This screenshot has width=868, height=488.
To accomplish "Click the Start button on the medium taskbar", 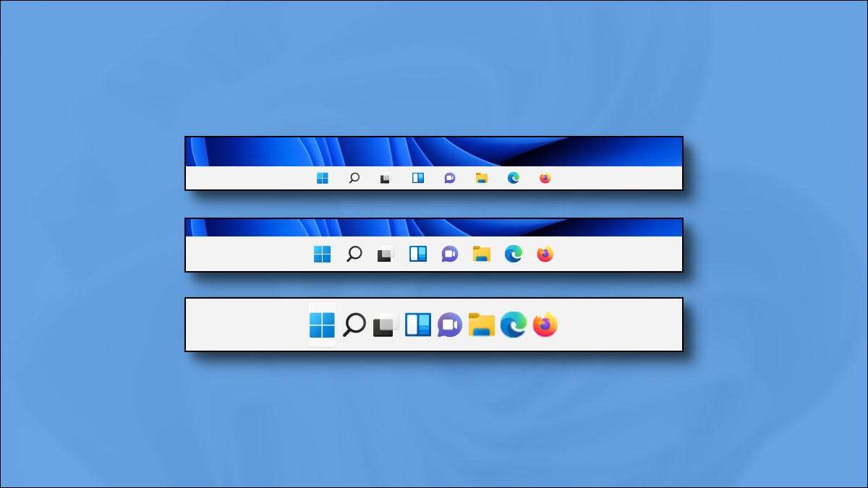I will [x=323, y=254].
